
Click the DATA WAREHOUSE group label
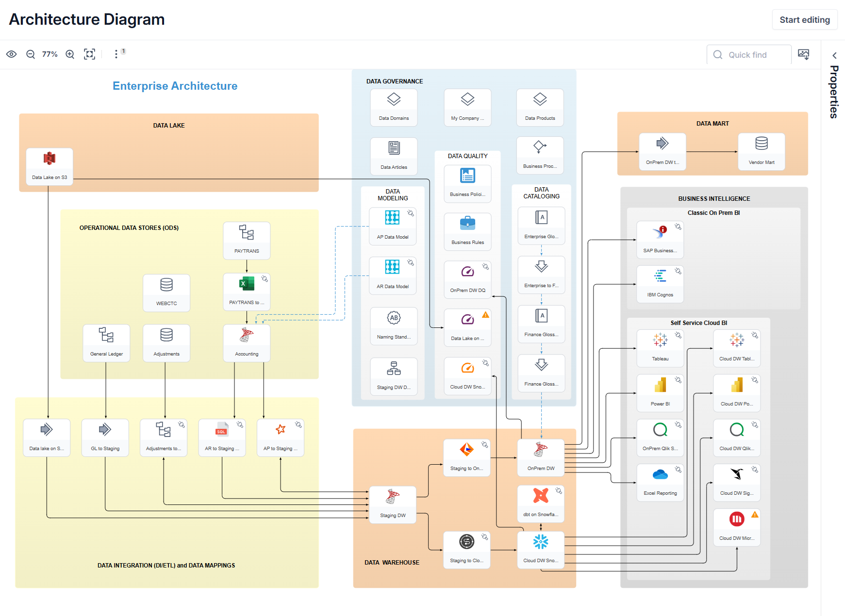click(x=392, y=563)
